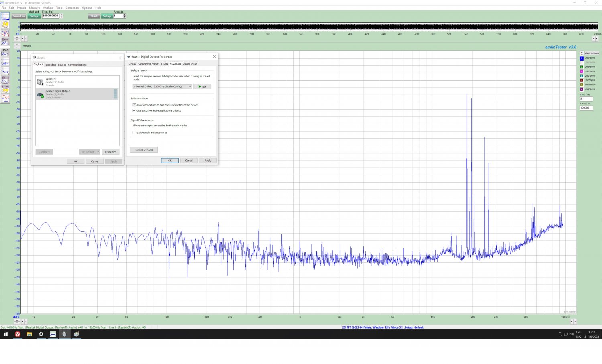The height and width of the screenshot is (364, 602).
Task: Open File Explorer from taskbar
Action: (29, 334)
